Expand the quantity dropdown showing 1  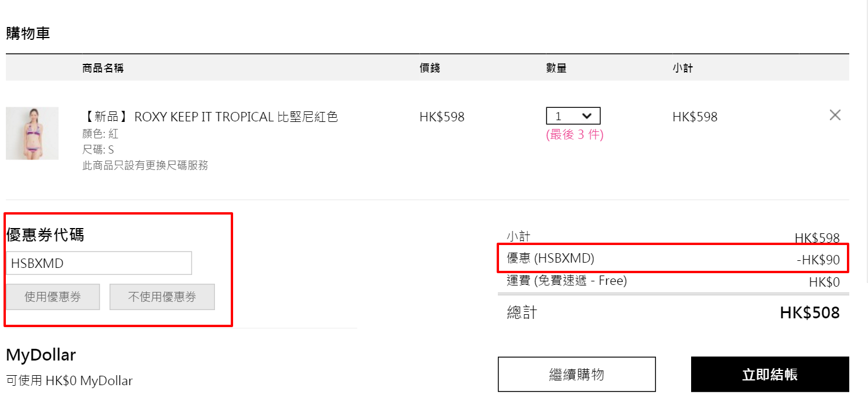(573, 115)
